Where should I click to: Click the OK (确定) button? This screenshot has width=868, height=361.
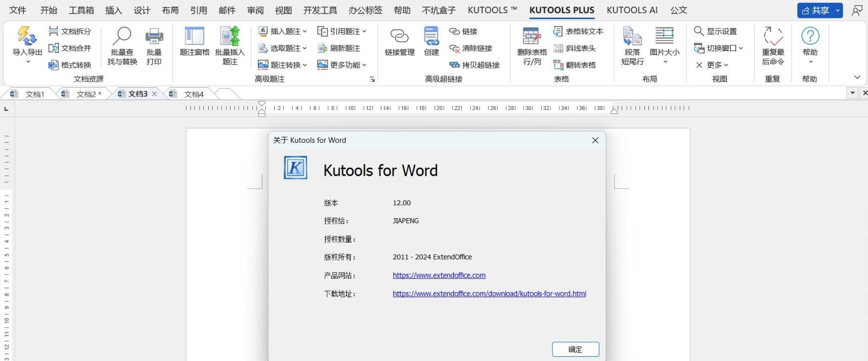click(575, 349)
